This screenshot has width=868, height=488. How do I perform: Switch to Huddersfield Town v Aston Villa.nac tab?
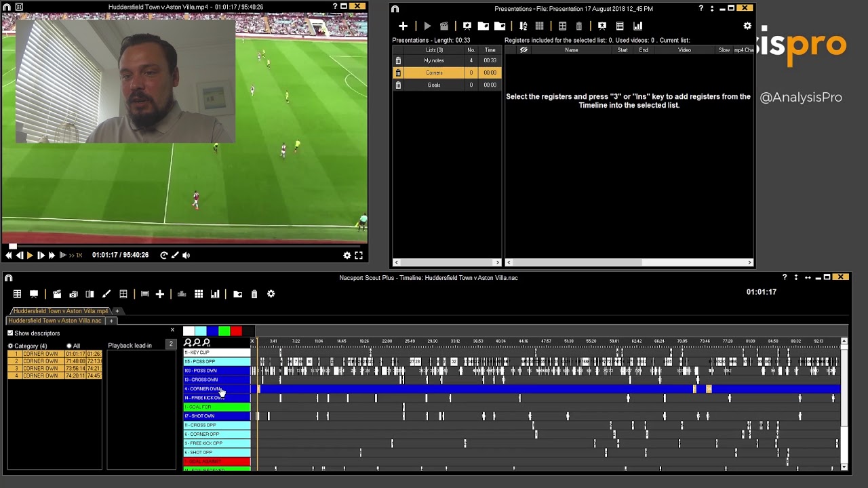(x=55, y=321)
